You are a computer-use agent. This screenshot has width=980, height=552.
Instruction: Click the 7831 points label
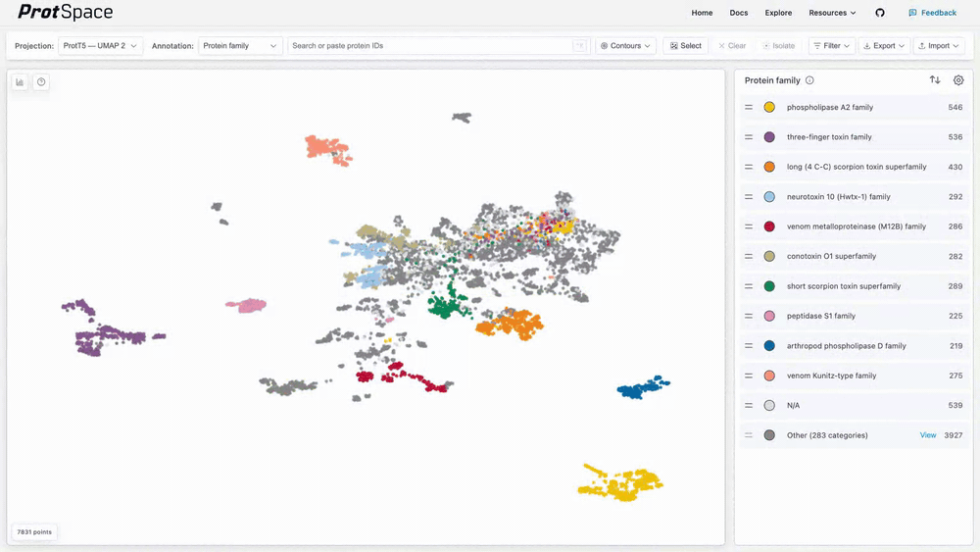point(34,532)
